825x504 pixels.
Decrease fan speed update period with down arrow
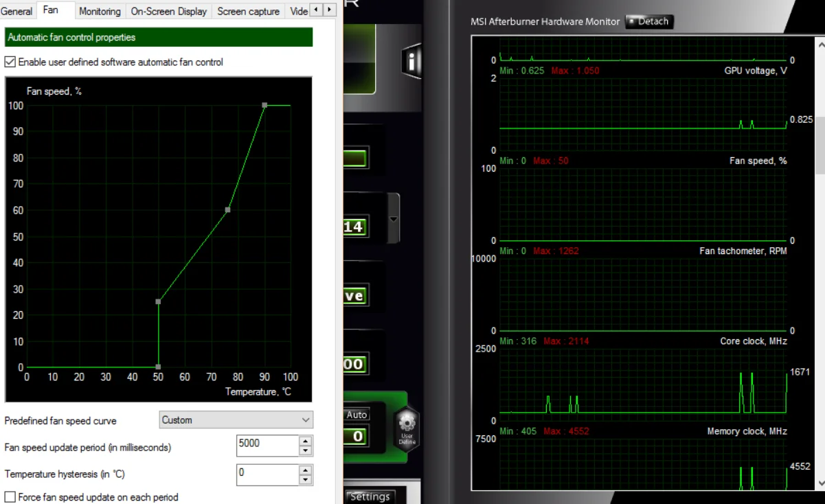tap(306, 450)
